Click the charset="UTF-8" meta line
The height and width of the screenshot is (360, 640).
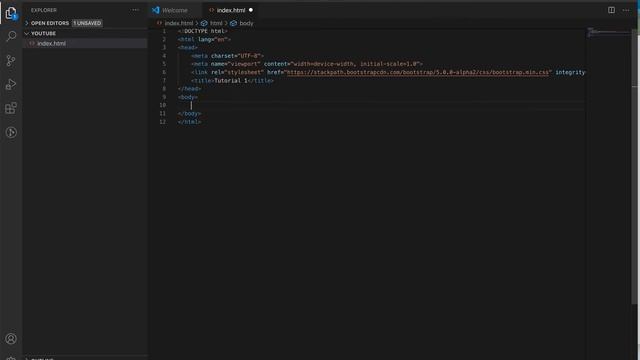tap(227, 56)
